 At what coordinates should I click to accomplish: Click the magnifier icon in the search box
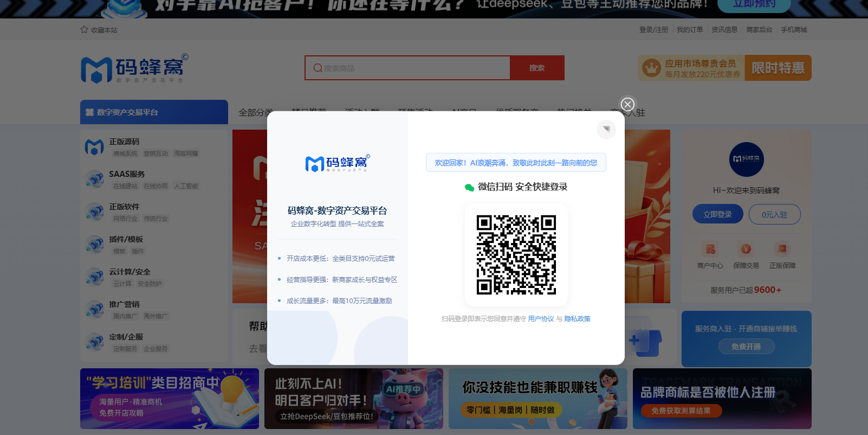pos(318,68)
